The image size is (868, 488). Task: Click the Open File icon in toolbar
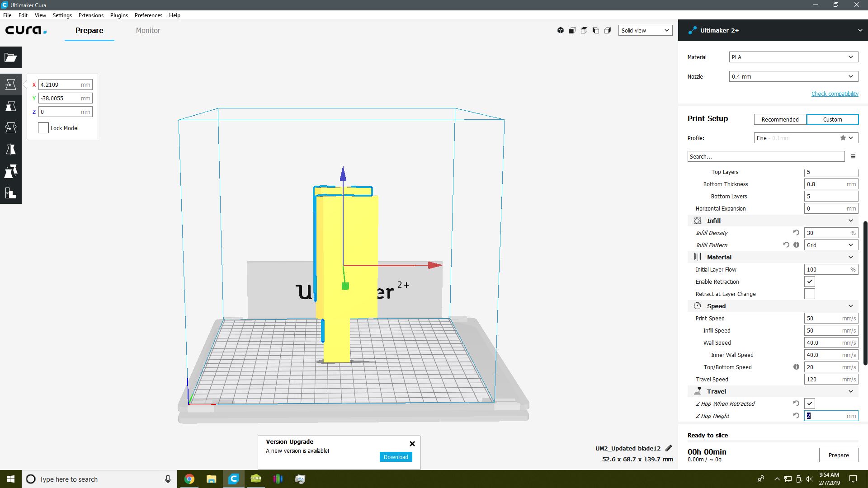(11, 57)
